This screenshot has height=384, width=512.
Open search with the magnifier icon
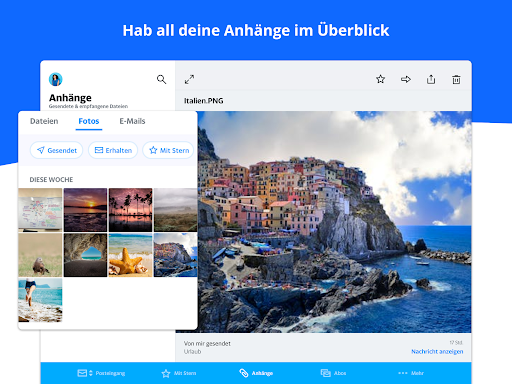(x=161, y=79)
